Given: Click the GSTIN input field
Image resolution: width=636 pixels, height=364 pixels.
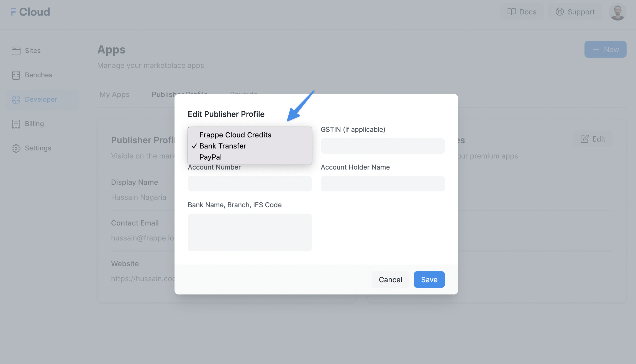Looking at the screenshot, I should 383,145.
